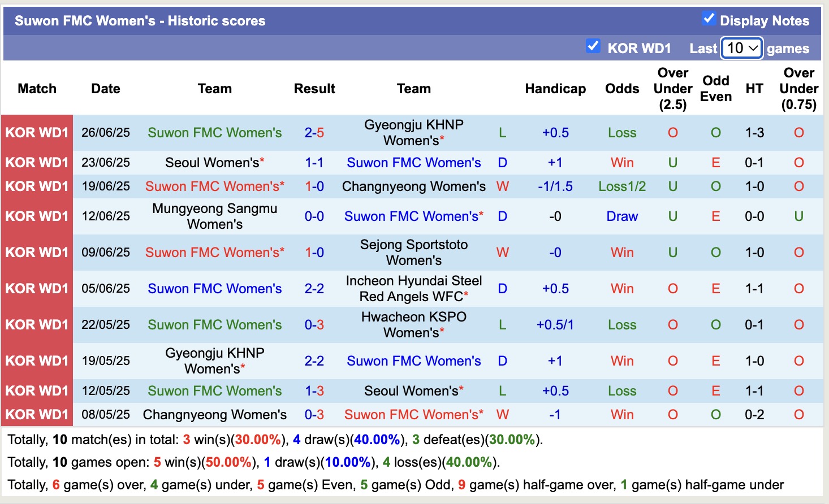
Task: Click the first KOR WD1 row label
Action: click(x=37, y=133)
